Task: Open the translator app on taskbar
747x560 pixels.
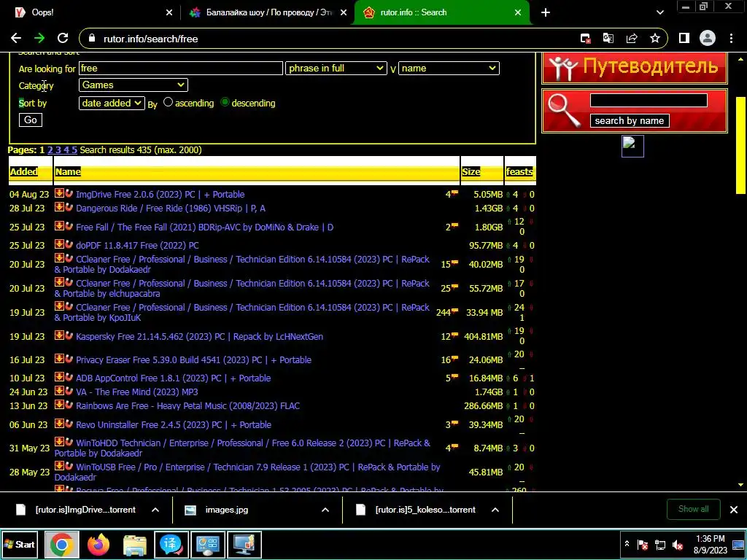Action: [171, 544]
